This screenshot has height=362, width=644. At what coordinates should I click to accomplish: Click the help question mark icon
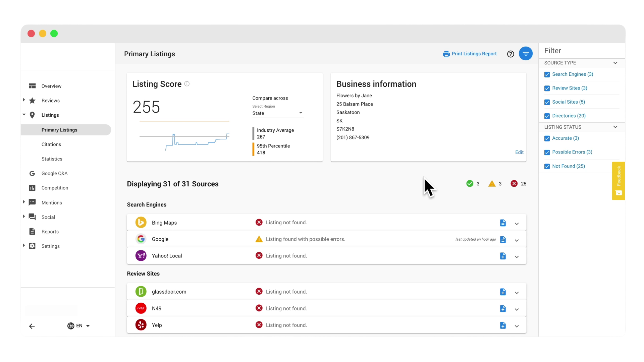pyautogui.click(x=511, y=54)
